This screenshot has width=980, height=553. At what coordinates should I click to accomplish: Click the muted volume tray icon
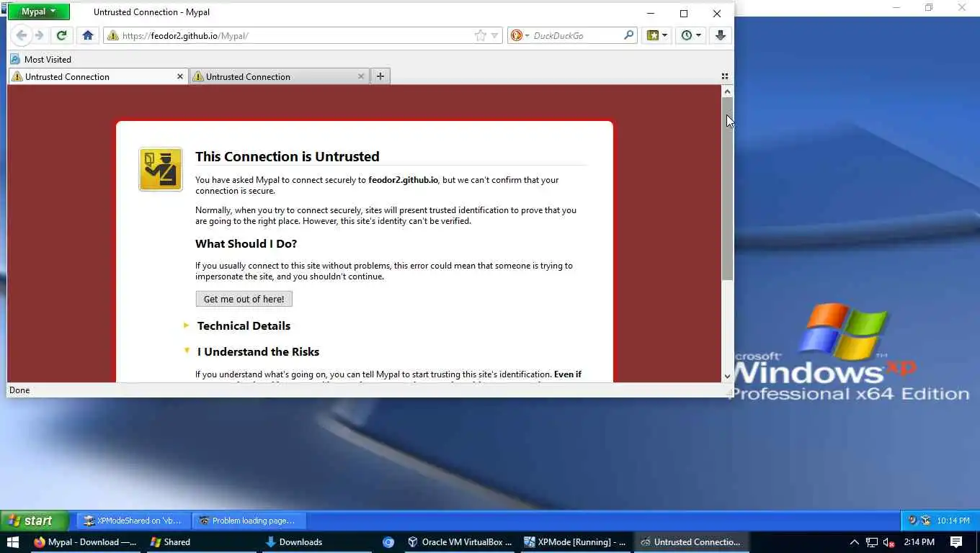click(889, 542)
